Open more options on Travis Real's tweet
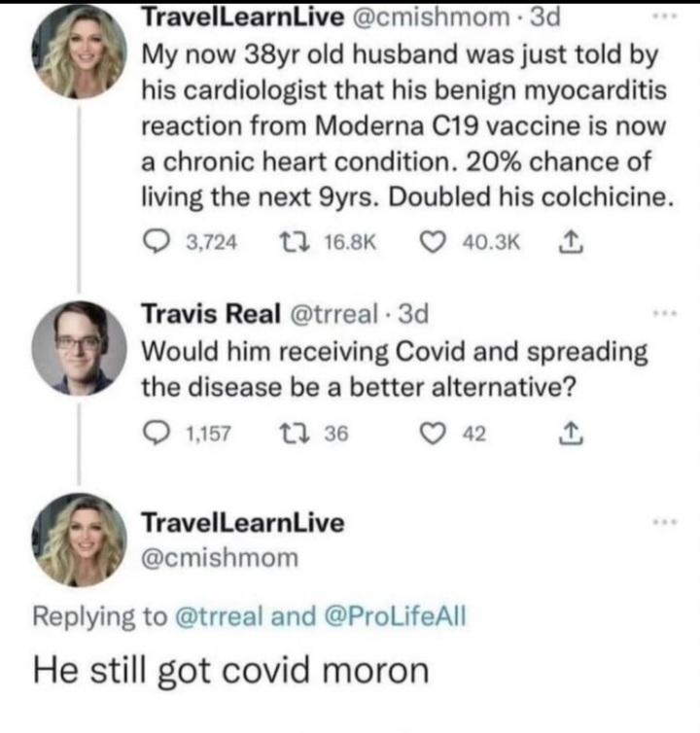The height and width of the screenshot is (733, 700). (x=666, y=312)
